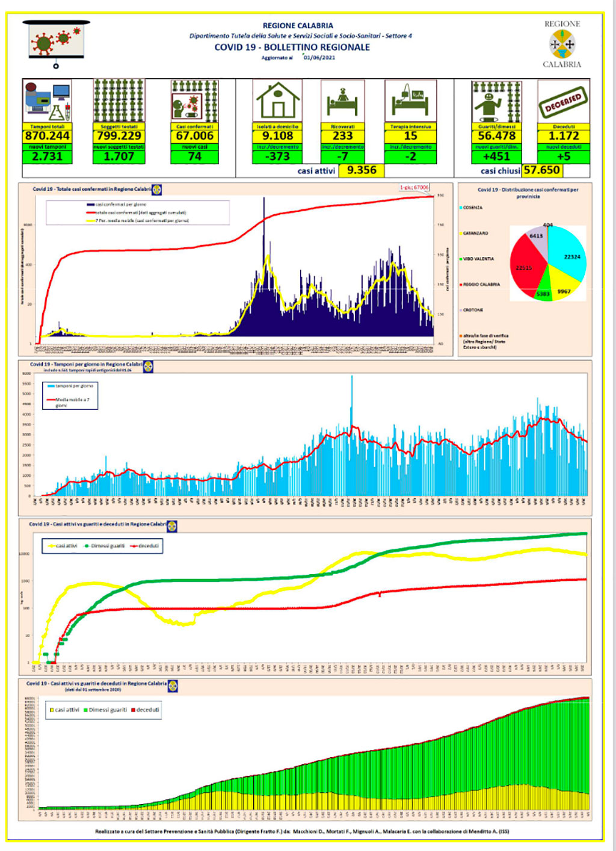Screen dimensions: 616x851
Task: Click the Isolati a domicilio house icon
Action: point(277,101)
